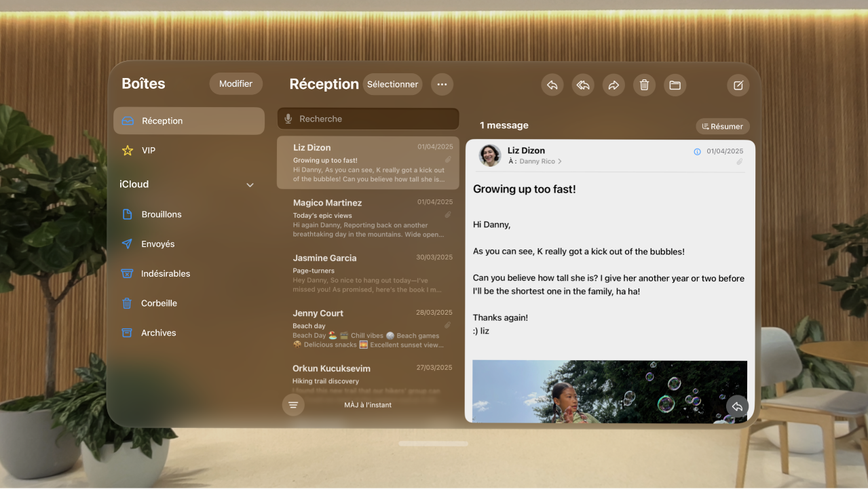
Task: Open the Brouillons folder
Action: tap(189, 214)
